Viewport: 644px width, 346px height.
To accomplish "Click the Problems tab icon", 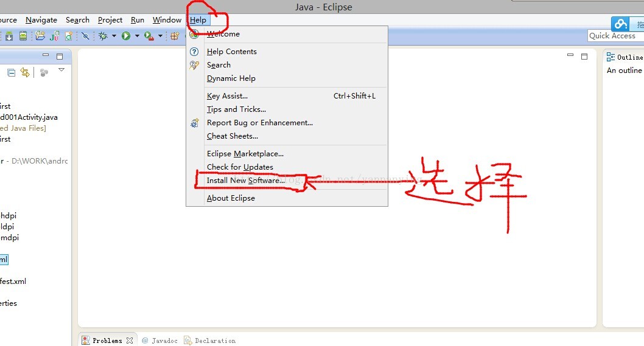I will coord(85,341).
